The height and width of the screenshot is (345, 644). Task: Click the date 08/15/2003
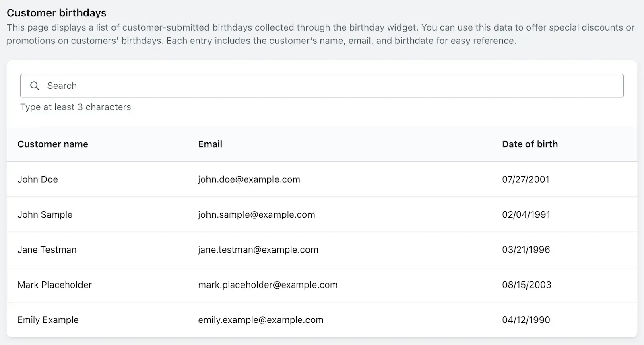[x=526, y=285]
